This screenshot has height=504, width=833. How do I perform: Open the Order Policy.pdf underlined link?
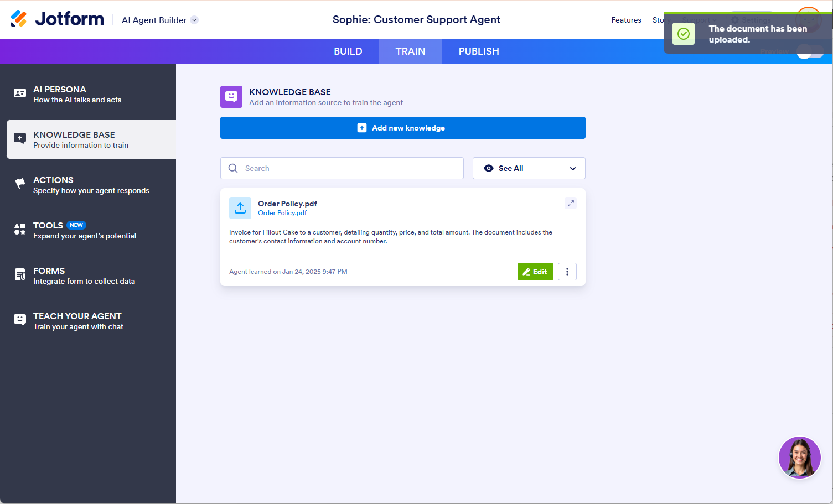282,213
